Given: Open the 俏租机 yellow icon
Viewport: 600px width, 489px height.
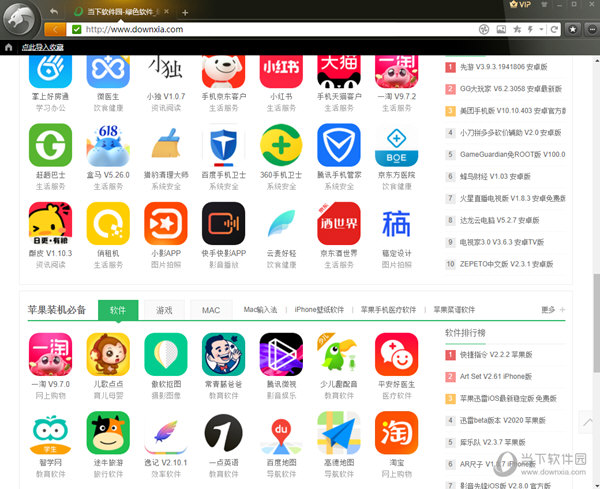Looking at the screenshot, I should point(108,223).
